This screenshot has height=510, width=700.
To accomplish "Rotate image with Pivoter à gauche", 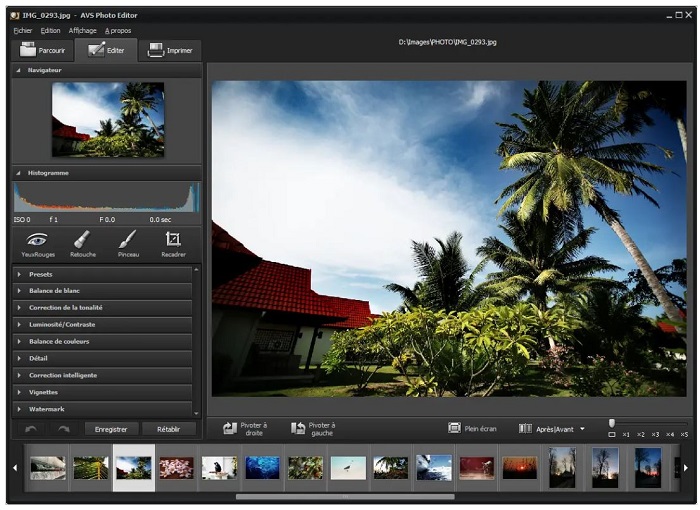I will 298,428.
